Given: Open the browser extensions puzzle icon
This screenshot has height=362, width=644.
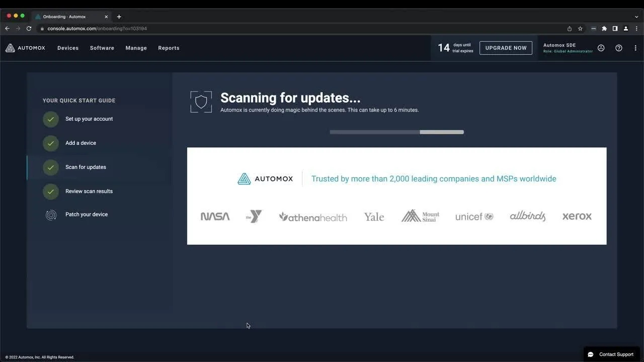Looking at the screenshot, I should point(604,29).
